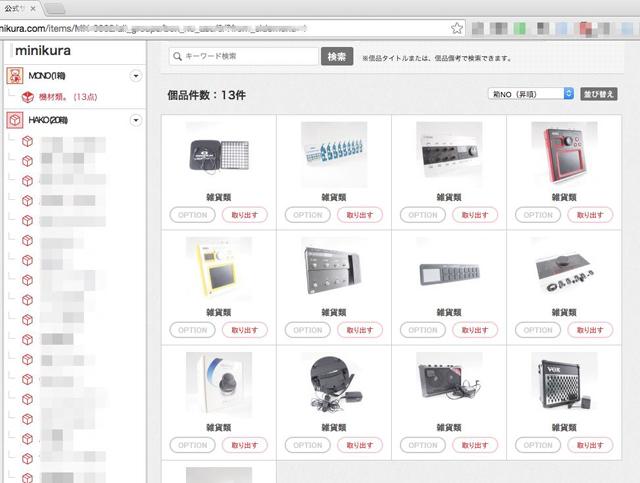The height and width of the screenshot is (483, 640).
Task: Click OPTION under the yellow touchpad synth
Action: tap(192, 330)
